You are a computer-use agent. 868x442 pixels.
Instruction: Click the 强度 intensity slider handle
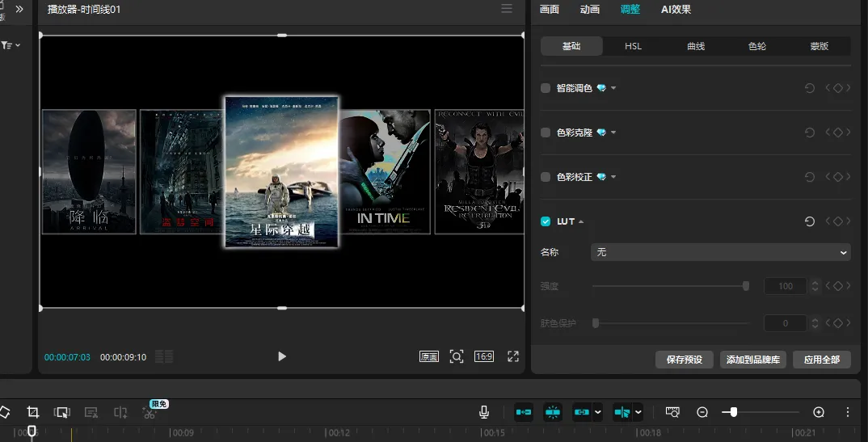click(x=746, y=286)
